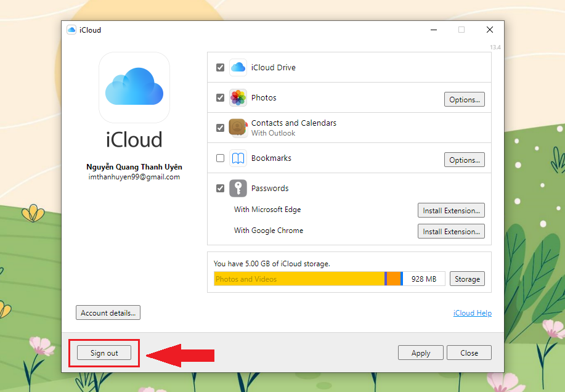Click the With Outlook subtitle
565x392 pixels.
[273, 133]
